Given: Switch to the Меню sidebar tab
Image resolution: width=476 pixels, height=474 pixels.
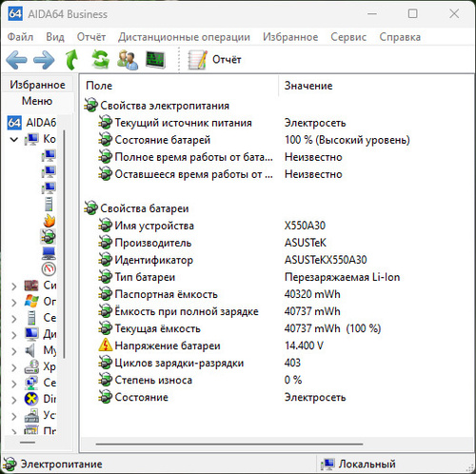Looking at the screenshot, I should coord(37,101).
